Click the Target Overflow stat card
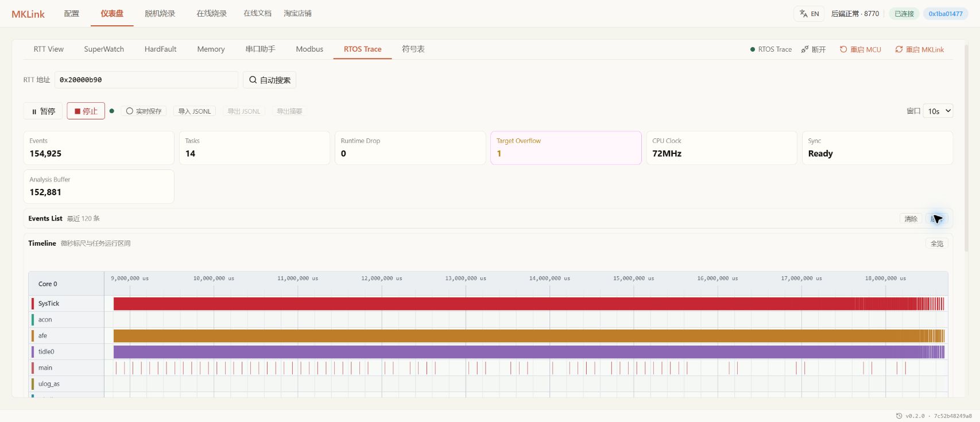The image size is (980, 422). coord(566,148)
